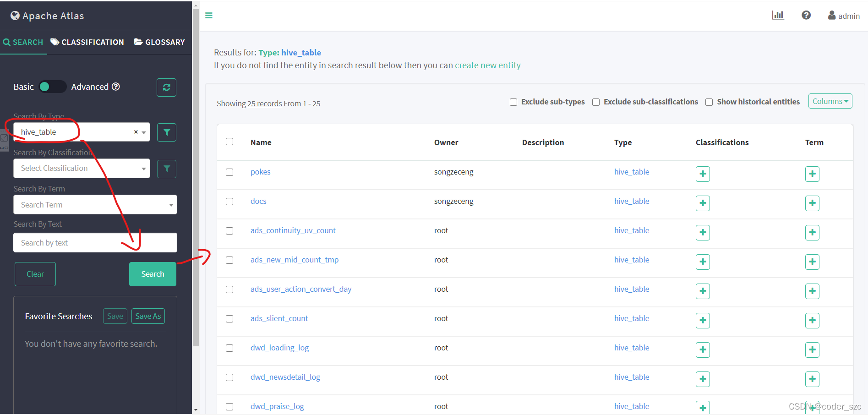Click scrollbar down arrow of sidebar
868x415 pixels.
pyautogui.click(x=196, y=410)
